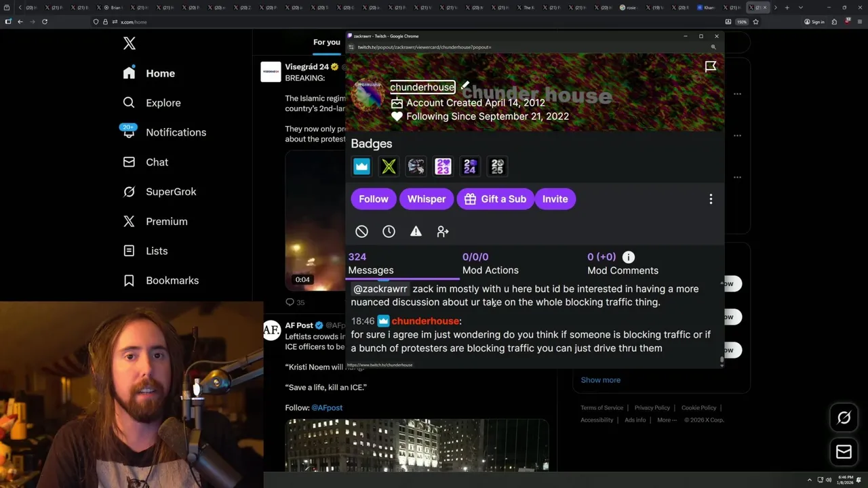Click the 2023 badge
Screen dimensions: 868x488
443,166
